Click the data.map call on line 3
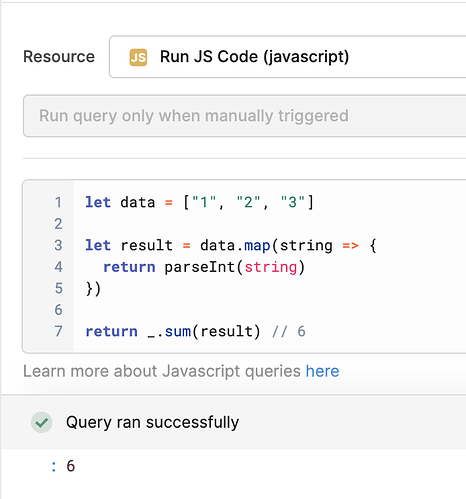 (x=235, y=246)
